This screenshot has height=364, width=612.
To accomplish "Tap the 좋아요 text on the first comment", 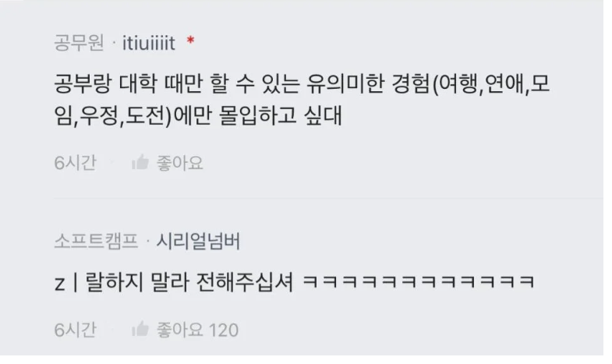I will 180,163.
